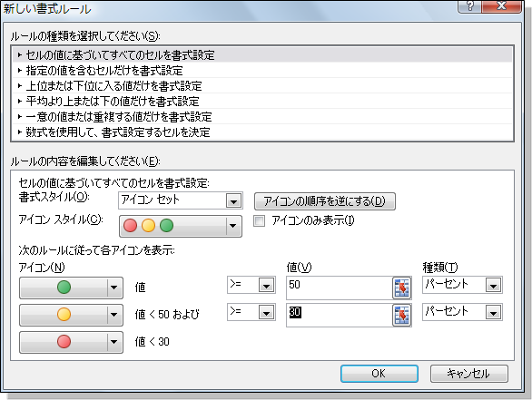Click the help question mark button

pyautogui.click(x=469, y=6)
